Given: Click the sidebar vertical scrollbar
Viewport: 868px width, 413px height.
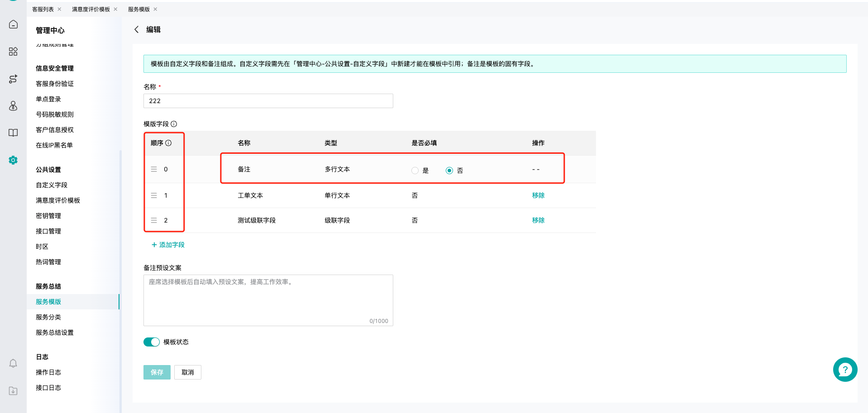Looking at the screenshot, I should click(120, 280).
